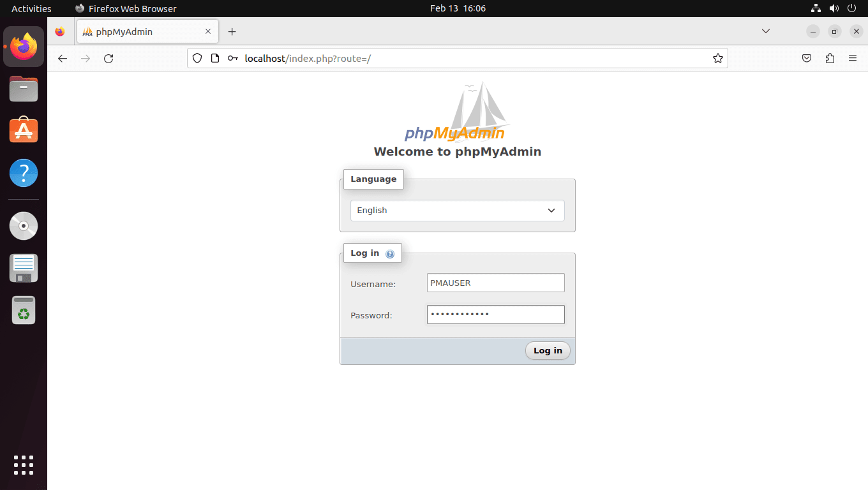Open the extensions puzzle icon
Screen dimensions: 868x490
tap(830, 58)
